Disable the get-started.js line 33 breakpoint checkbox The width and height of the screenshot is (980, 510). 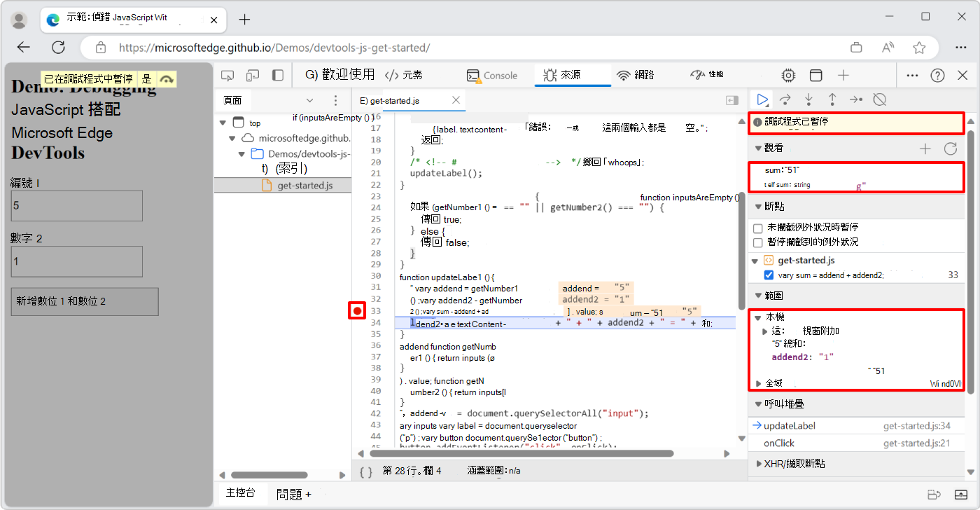click(x=769, y=275)
